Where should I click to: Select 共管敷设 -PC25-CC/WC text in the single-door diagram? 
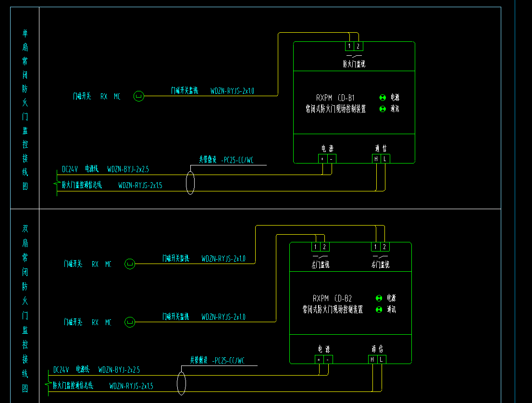click(x=226, y=160)
